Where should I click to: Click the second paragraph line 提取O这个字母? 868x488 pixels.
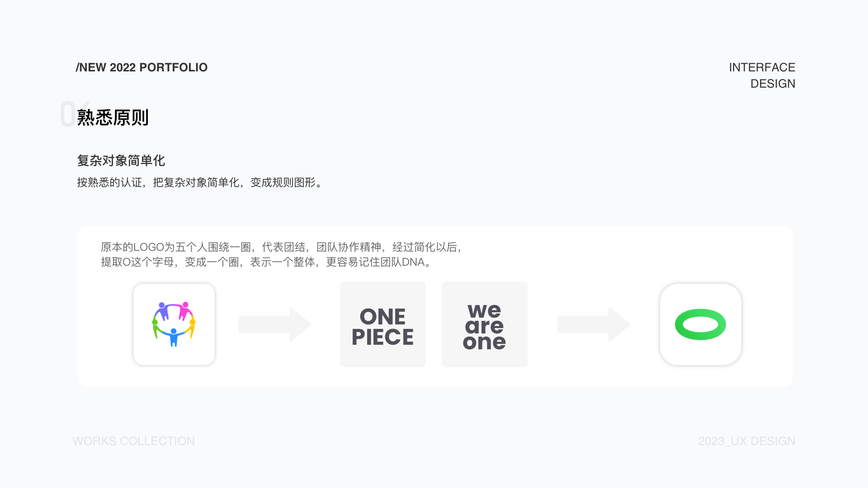coord(267,262)
